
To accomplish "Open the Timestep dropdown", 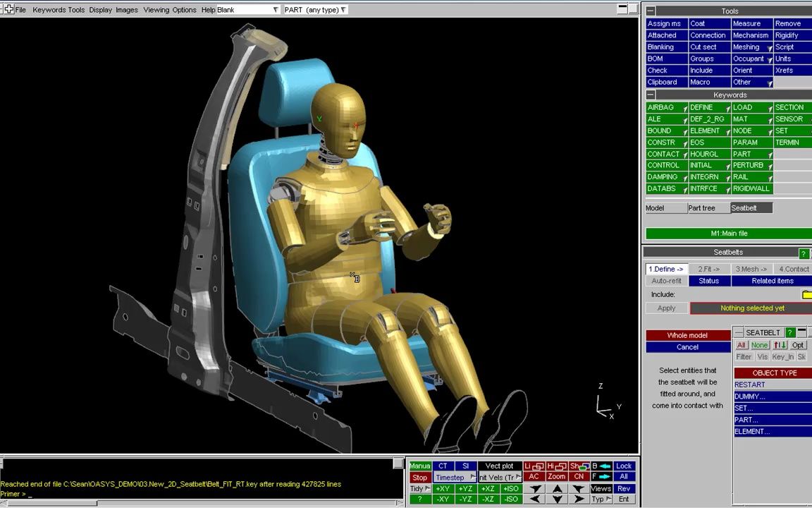I will pyautogui.click(x=455, y=478).
